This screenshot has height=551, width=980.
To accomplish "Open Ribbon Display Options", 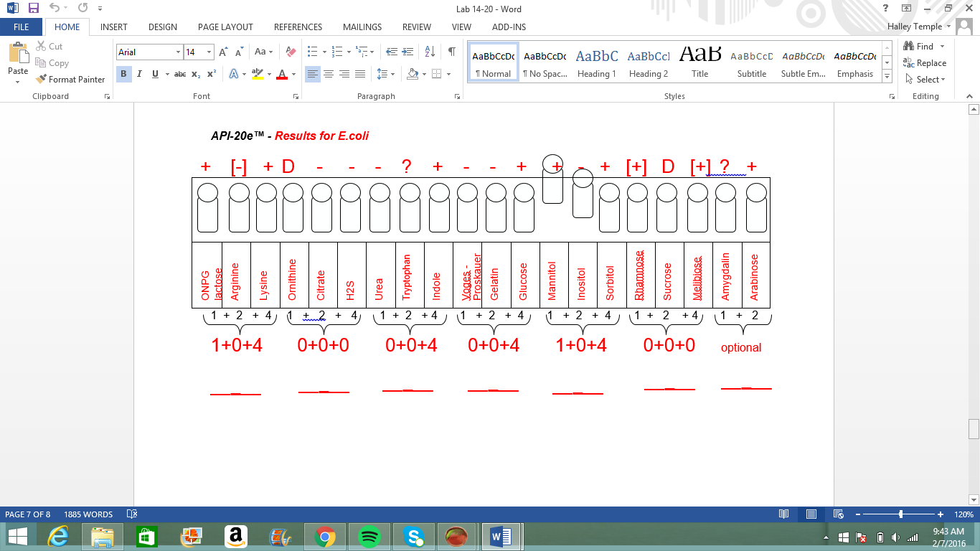I will click(907, 9).
